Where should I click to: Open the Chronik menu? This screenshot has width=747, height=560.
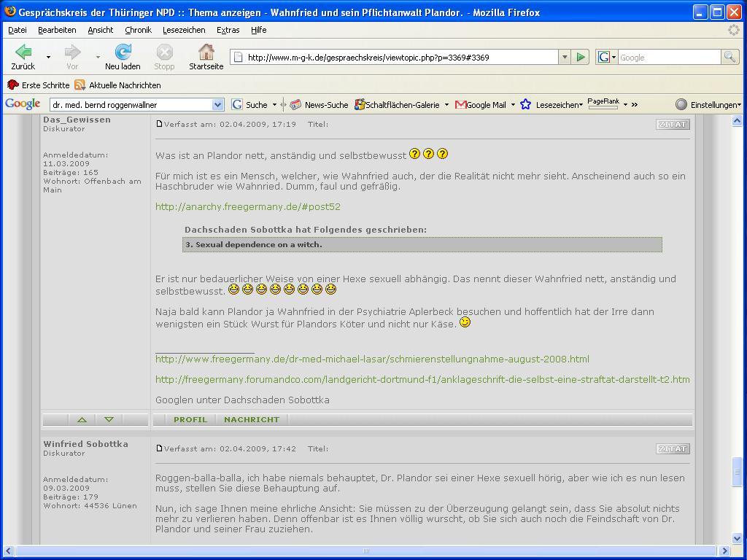(x=138, y=30)
